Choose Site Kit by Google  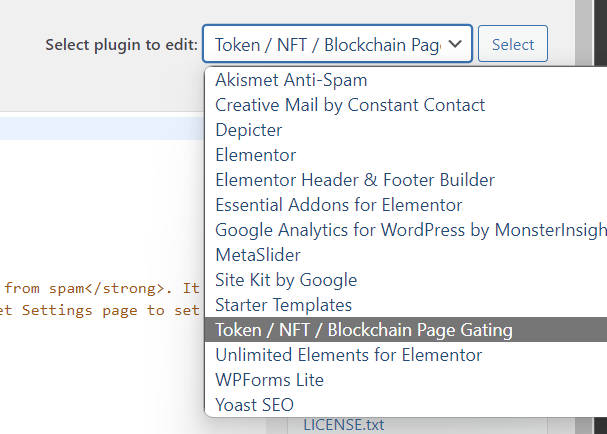[x=406, y=280]
